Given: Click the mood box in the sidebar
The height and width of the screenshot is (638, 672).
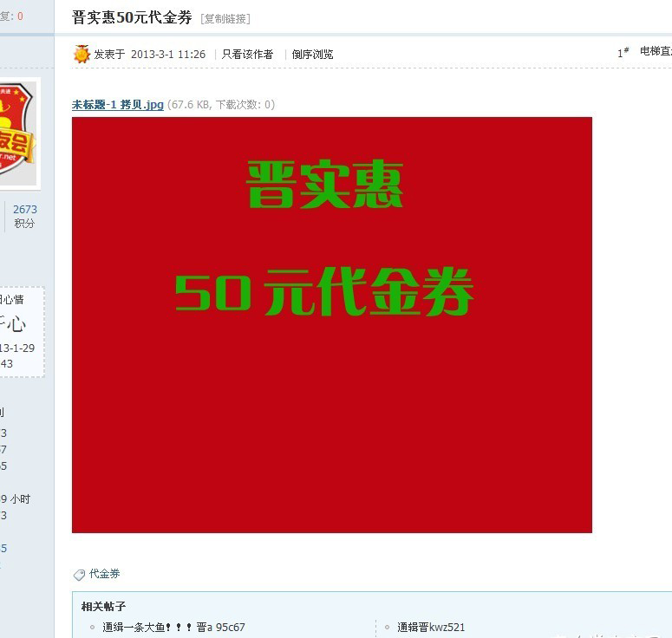Looking at the screenshot, I should (22, 332).
